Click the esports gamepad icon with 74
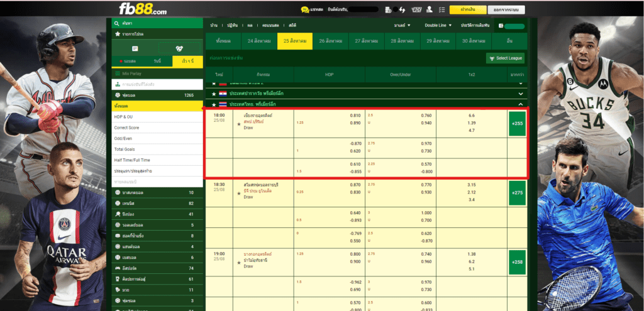 pyautogui.click(x=118, y=268)
